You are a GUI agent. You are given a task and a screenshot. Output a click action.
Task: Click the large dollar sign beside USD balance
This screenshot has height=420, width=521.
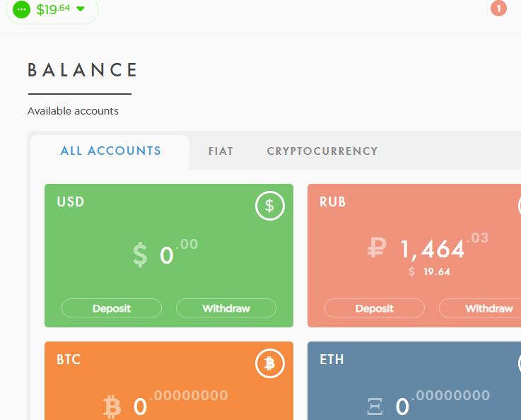[140, 255]
